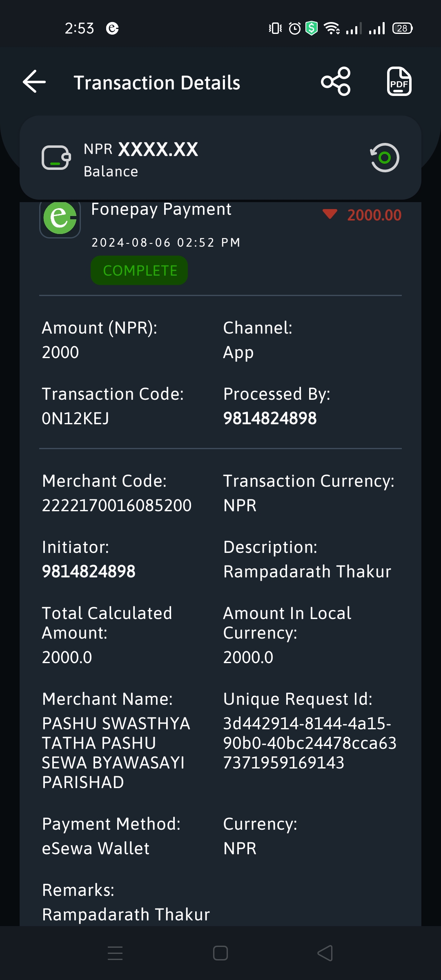
Task: Reveal balance with the refresh eye icon
Action: [384, 158]
